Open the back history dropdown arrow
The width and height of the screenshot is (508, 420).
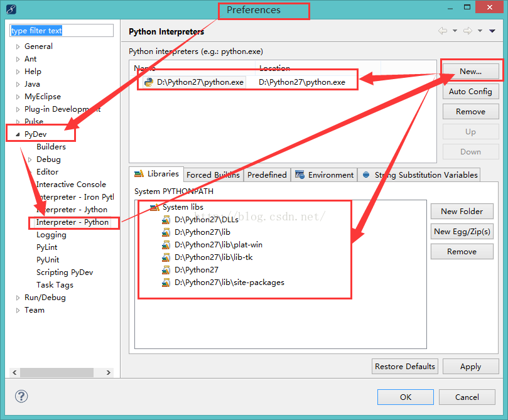455,31
